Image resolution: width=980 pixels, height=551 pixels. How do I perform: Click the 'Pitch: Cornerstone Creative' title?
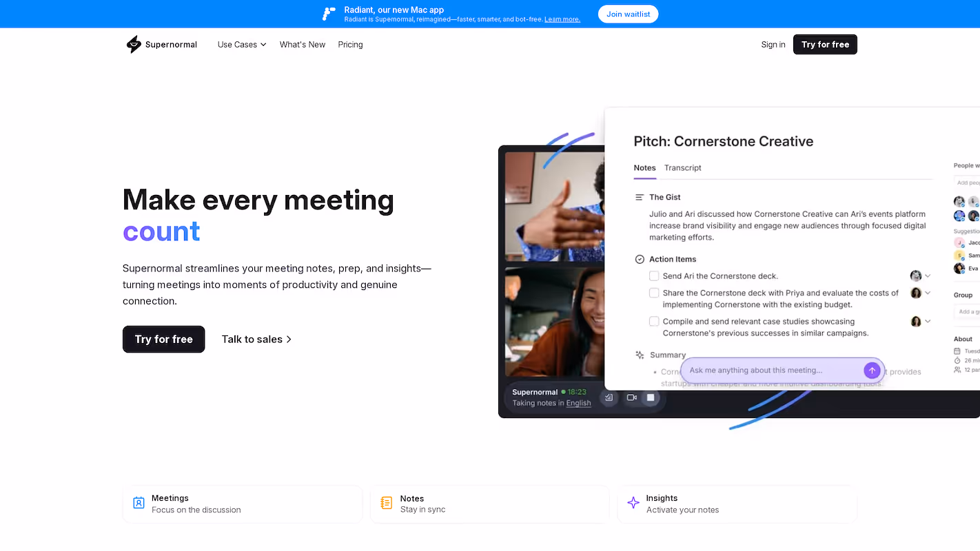(x=724, y=141)
